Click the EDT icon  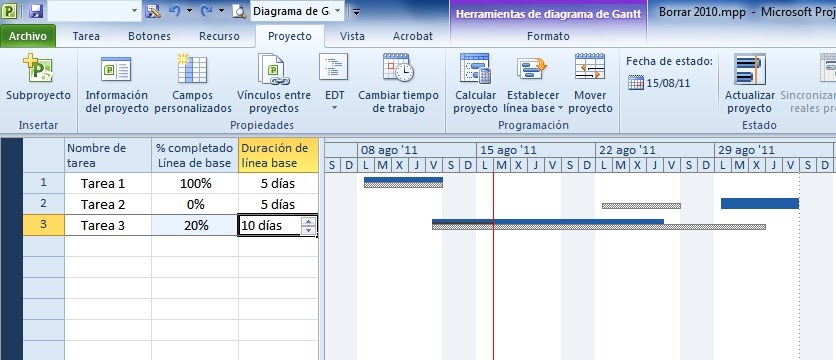pos(334,66)
